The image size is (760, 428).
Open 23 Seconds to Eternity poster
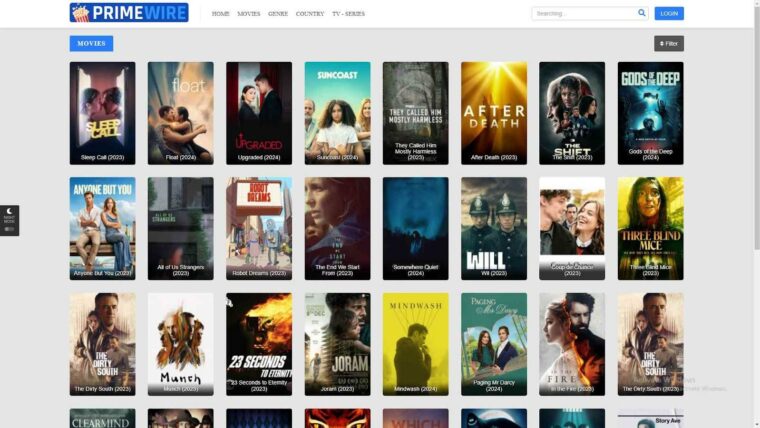pos(259,344)
